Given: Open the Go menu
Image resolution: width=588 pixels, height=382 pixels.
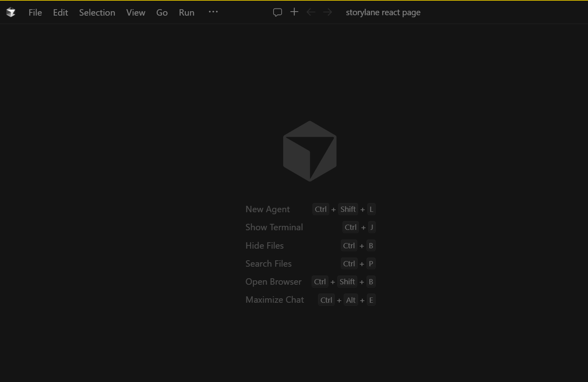Looking at the screenshot, I should click(162, 12).
